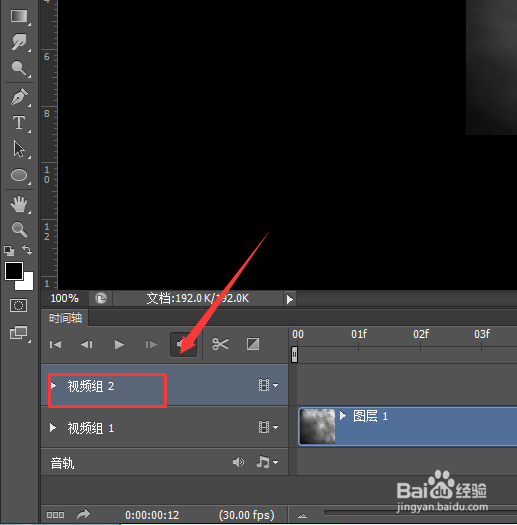Click the 30.00 fps frame rate
Image resolution: width=517 pixels, height=525 pixels.
click(246, 515)
